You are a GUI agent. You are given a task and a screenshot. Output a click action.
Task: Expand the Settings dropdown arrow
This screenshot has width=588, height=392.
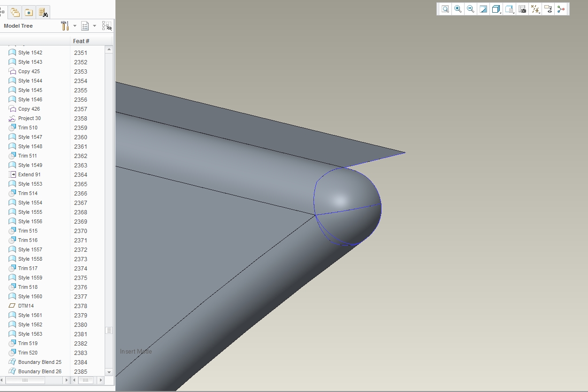[x=75, y=26]
